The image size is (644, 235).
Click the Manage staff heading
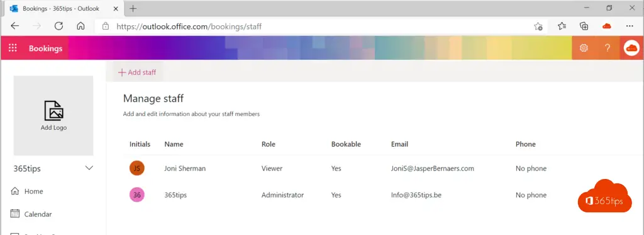[x=153, y=98]
